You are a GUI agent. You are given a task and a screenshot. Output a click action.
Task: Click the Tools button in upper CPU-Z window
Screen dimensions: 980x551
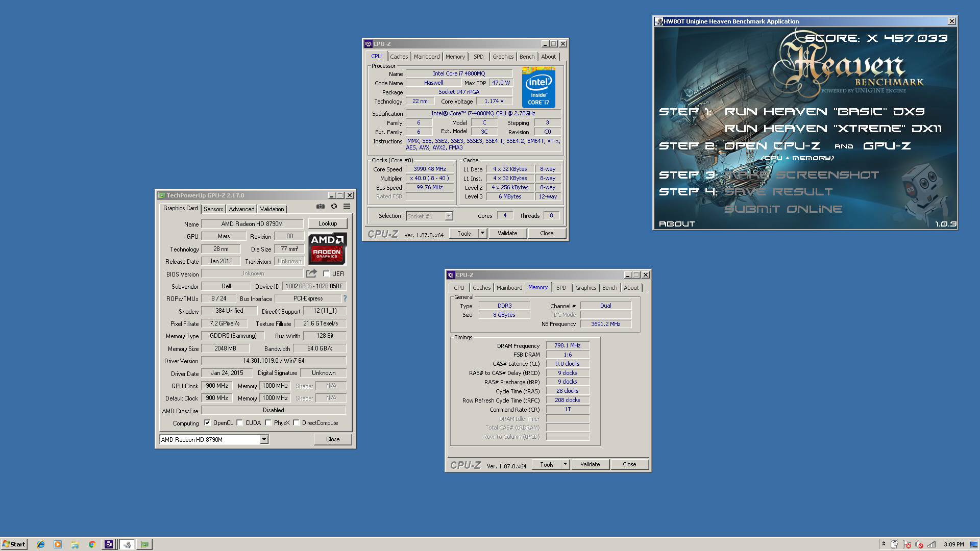pos(464,233)
